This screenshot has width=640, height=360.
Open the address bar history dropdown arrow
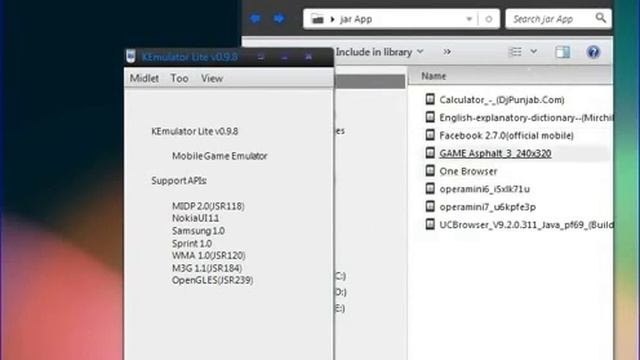(469, 19)
